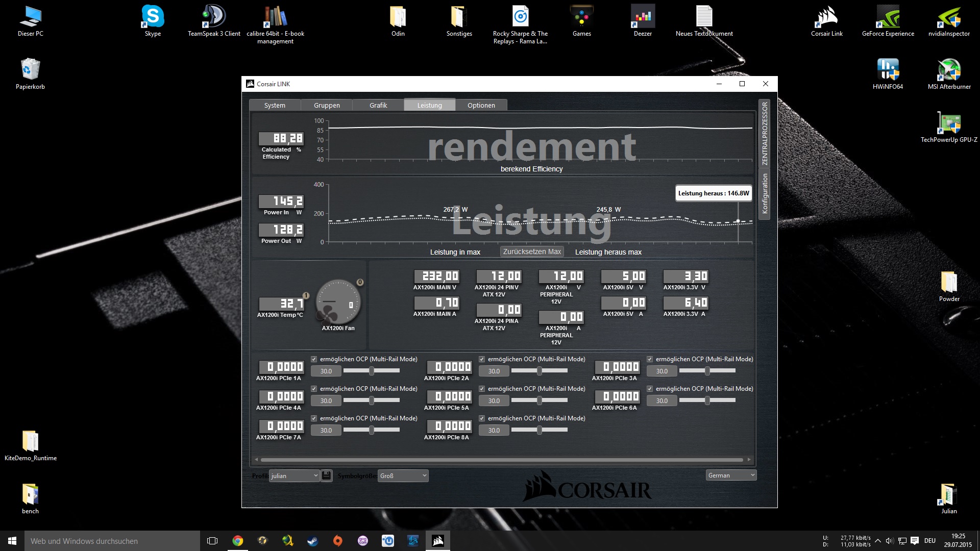Click the horizontal scrollbar in Corsair LINK
Image resolution: width=980 pixels, height=551 pixels.
503,460
